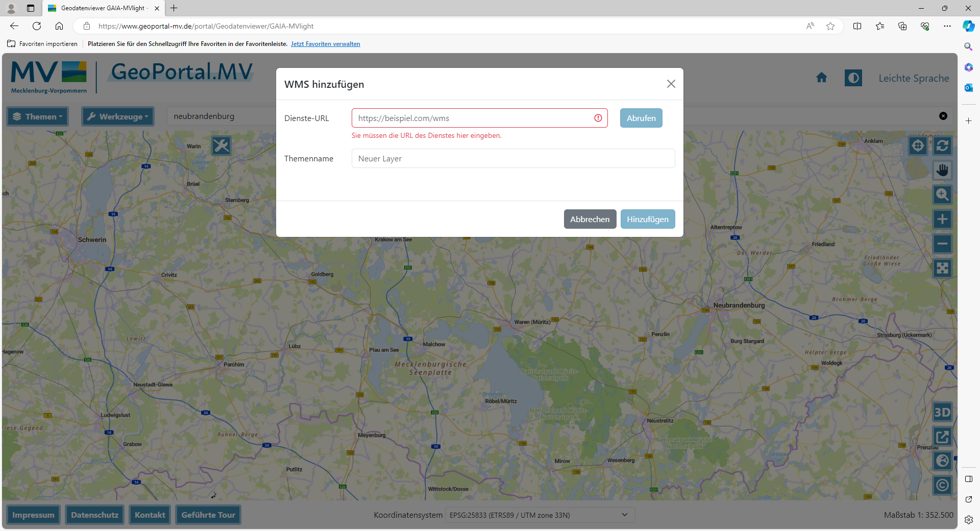980x531 pixels.
Task: Open the Kontakt page
Action: click(x=150, y=515)
